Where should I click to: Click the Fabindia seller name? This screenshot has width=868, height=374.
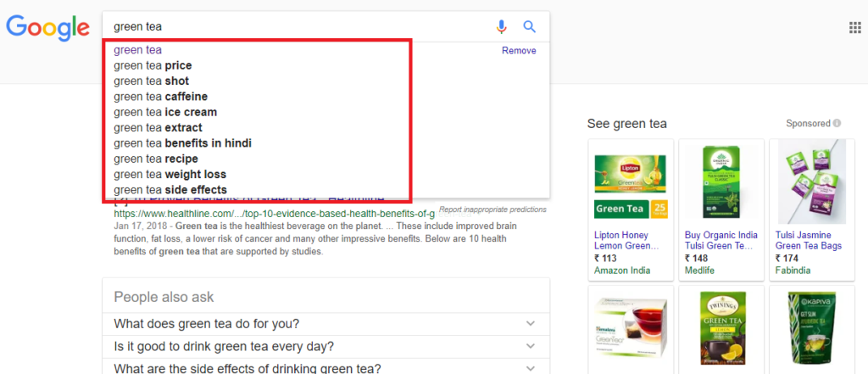pyautogui.click(x=793, y=271)
